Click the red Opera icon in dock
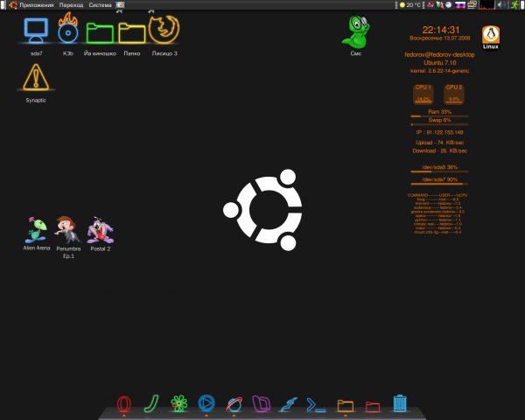525x420 pixels. tap(124, 403)
